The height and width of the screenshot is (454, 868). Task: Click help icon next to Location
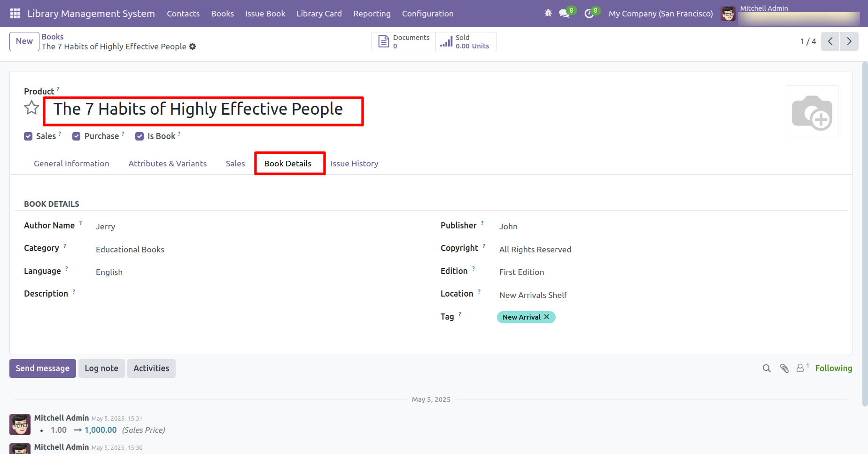click(x=479, y=291)
